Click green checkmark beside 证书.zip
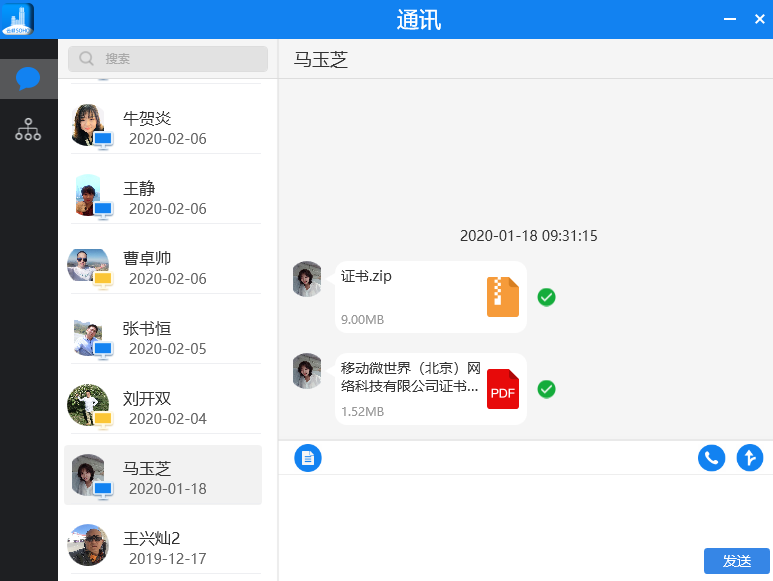 click(x=546, y=297)
